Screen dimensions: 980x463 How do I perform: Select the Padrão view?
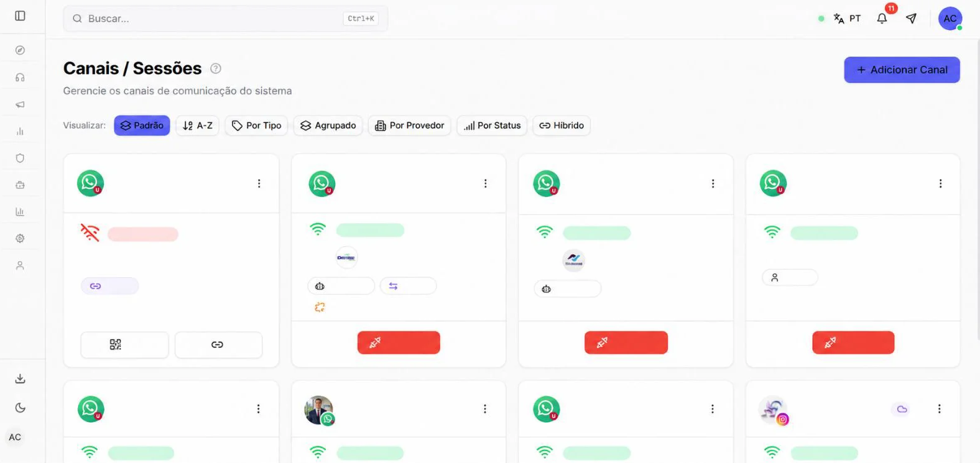pyautogui.click(x=142, y=126)
